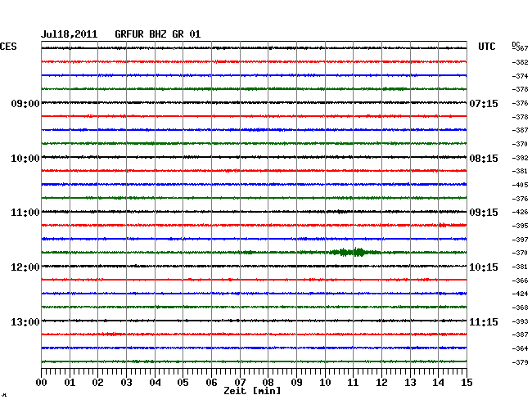Select the DC offset value -364
The width and height of the screenshot is (532, 404).
pos(520,348)
